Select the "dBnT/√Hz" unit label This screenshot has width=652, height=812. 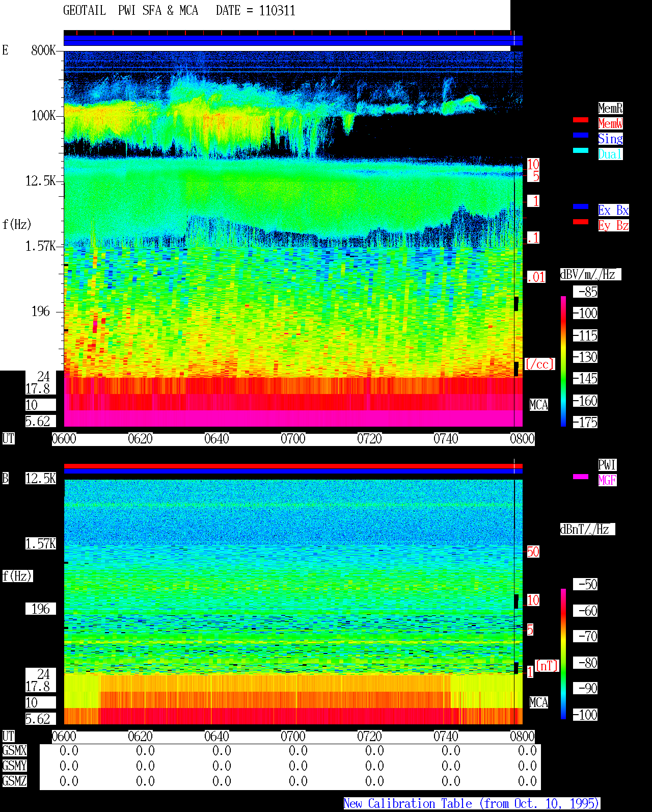click(587, 529)
